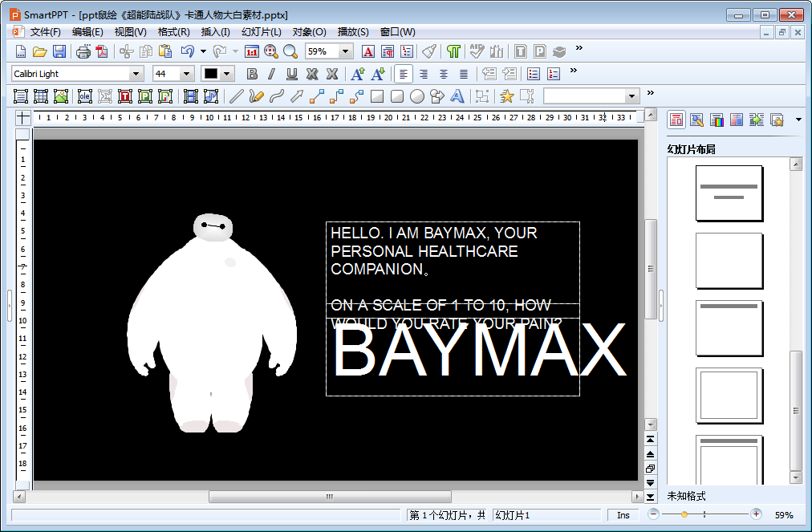Select the arrow line tool
812x532 pixels.
click(297, 95)
